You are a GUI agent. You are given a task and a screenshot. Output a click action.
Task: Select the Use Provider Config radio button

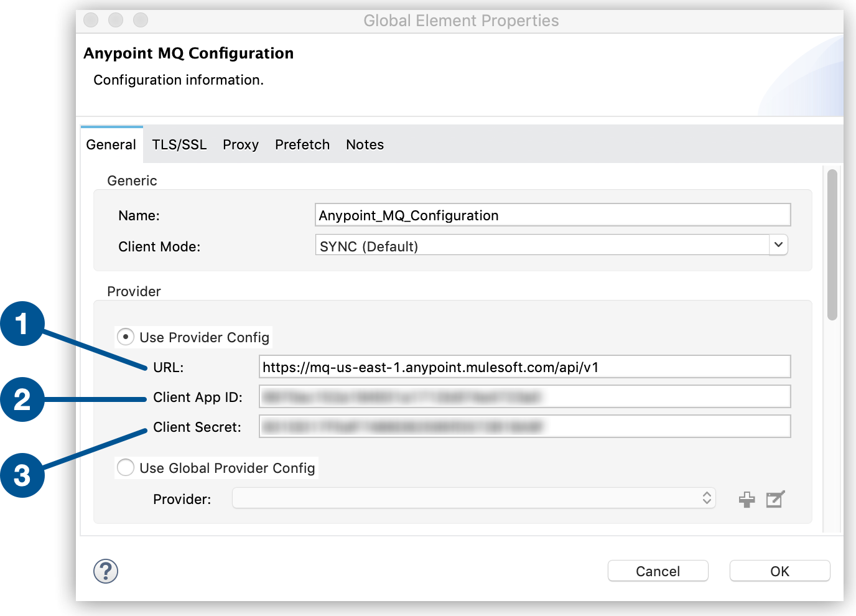[125, 336]
